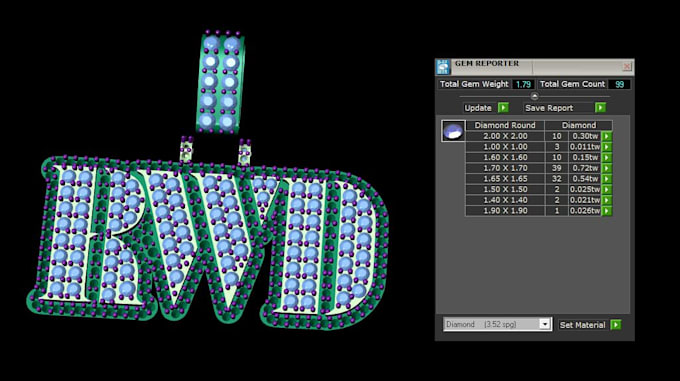
Task: Click the 0.54tw weight cell
Action: 585,179
